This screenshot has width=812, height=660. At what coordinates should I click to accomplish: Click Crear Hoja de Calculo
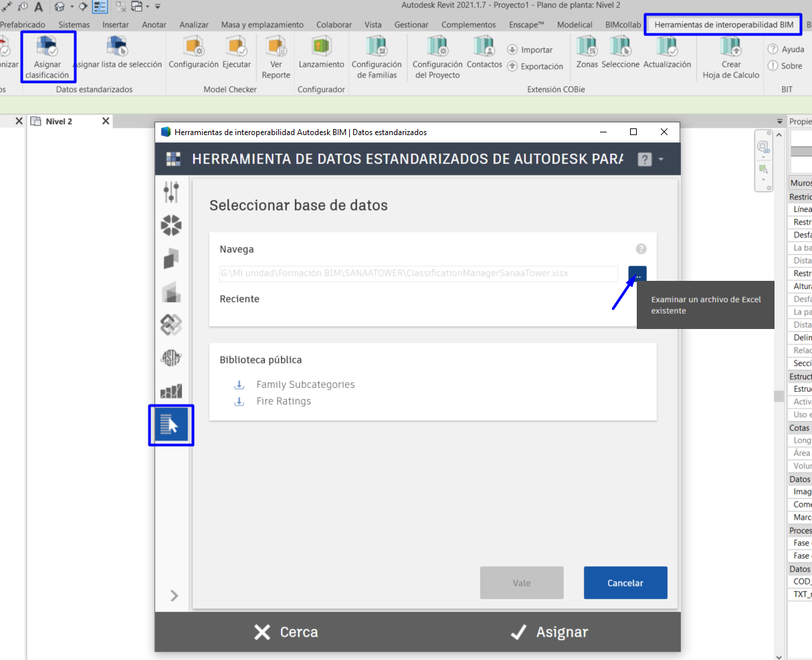coord(730,46)
